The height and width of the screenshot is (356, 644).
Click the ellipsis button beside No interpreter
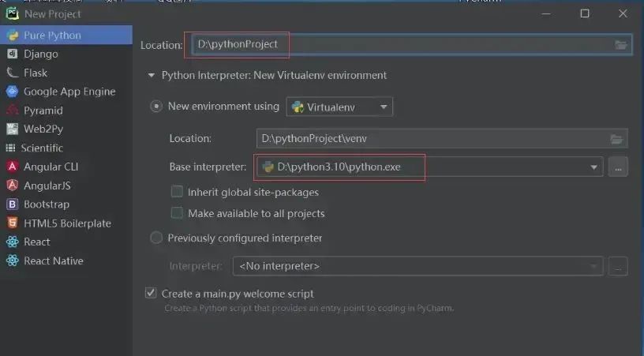618,267
